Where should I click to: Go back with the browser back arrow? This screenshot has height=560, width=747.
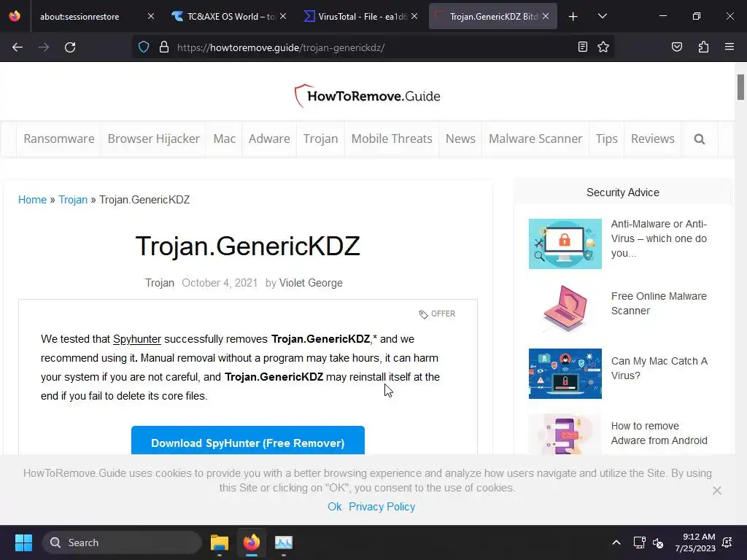(18, 47)
